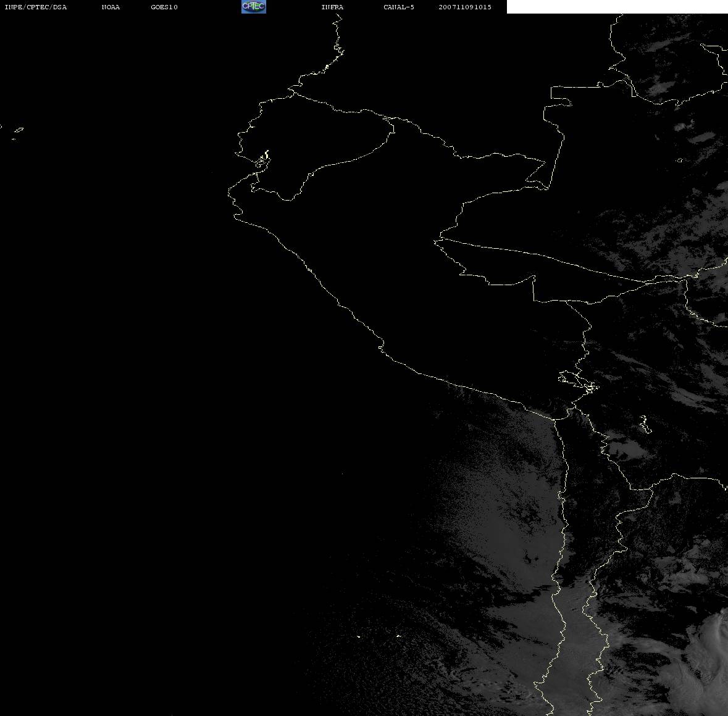Viewport: 728px width, 716px height.
Task: Click the CANAL-5 label
Action: coord(399,7)
